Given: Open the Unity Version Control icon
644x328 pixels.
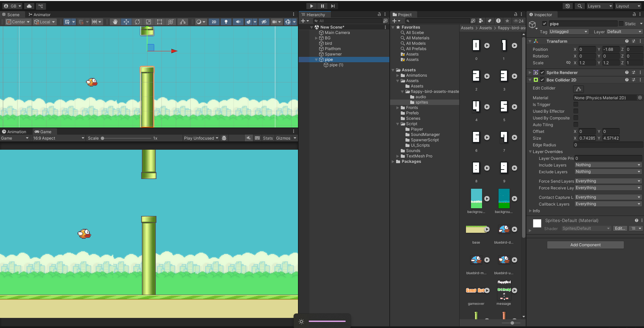Looking at the screenshot, I should (41, 6).
